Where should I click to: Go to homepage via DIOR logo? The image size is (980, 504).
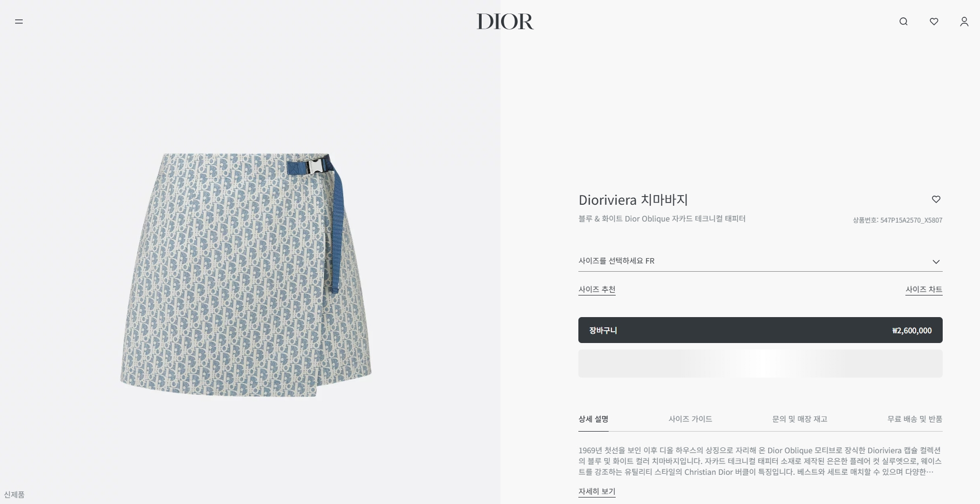[x=505, y=22]
